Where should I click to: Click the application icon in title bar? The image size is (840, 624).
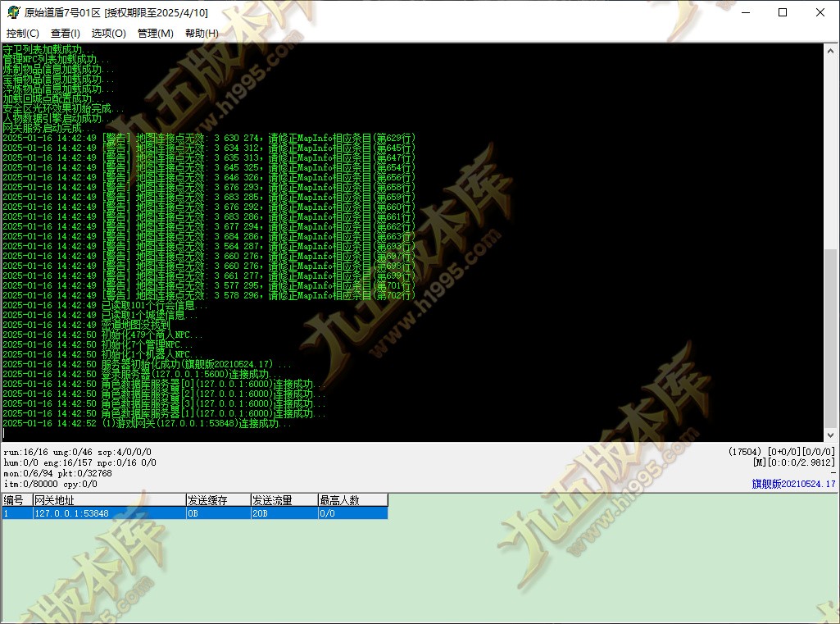[13, 11]
